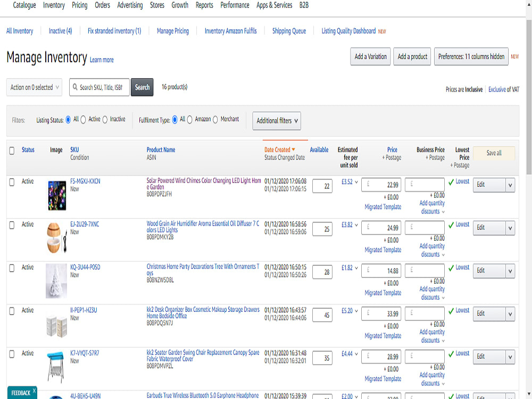Viewport: 532px width, 399px height.
Task: Open the Desk Organizer Box product image
Action: (x=56, y=326)
